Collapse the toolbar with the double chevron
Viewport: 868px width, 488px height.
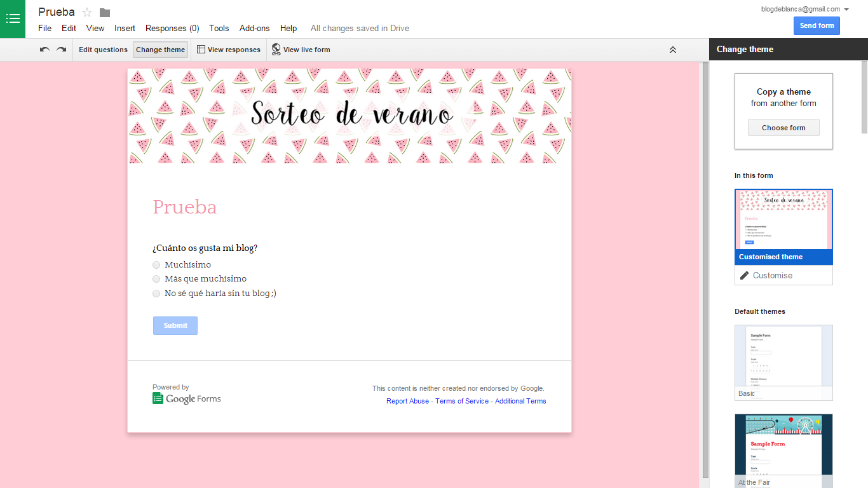672,49
